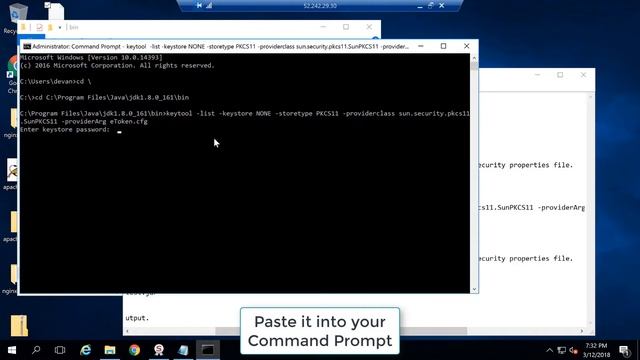This screenshot has height=360, width=640.
Task: Click the keytool -list command line text
Action: click(x=245, y=118)
